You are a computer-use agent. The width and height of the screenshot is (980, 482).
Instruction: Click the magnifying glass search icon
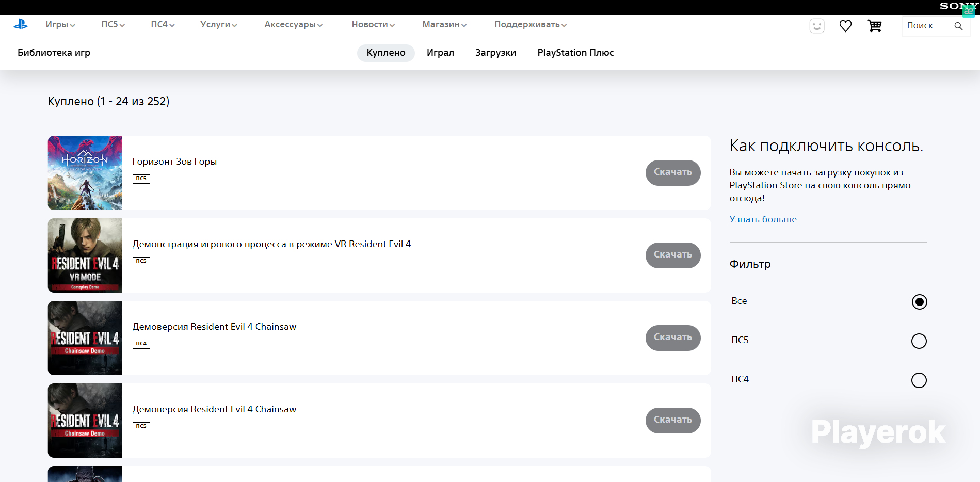click(x=958, y=26)
